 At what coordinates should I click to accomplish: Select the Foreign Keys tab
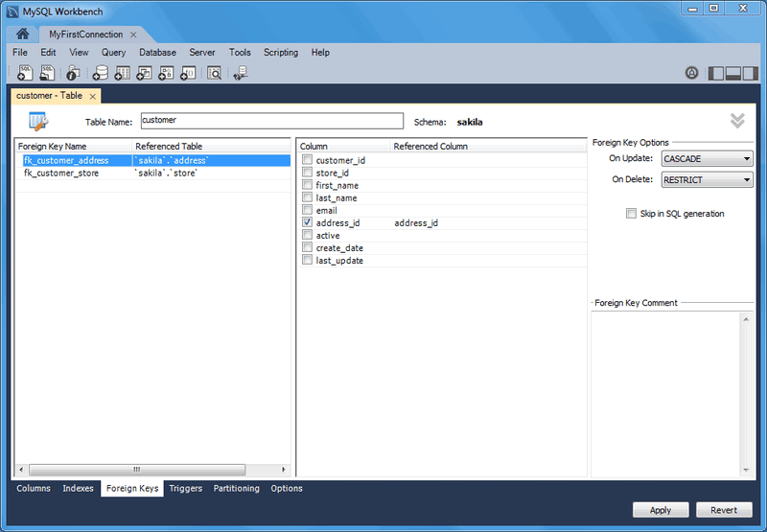[x=132, y=488]
